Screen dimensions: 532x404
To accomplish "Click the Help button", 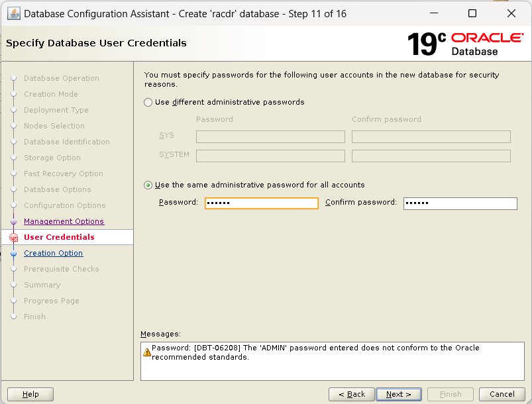I will (30, 394).
